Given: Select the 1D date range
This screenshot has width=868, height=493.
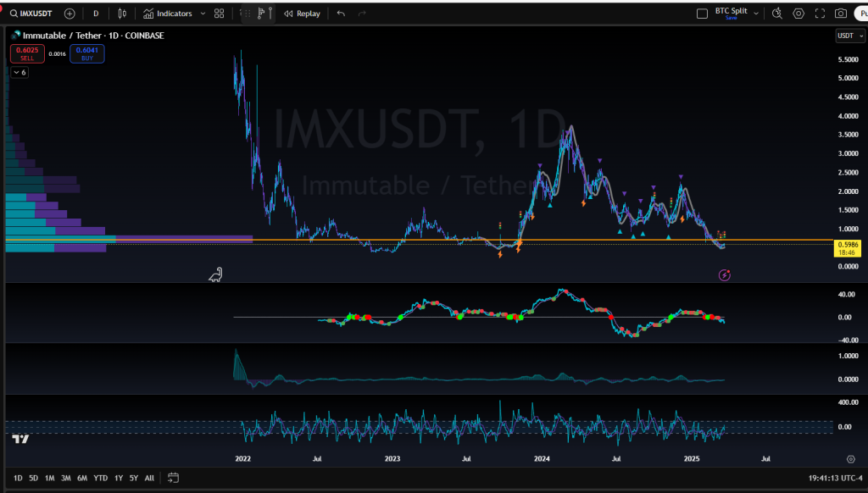Looking at the screenshot, I should [18, 478].
